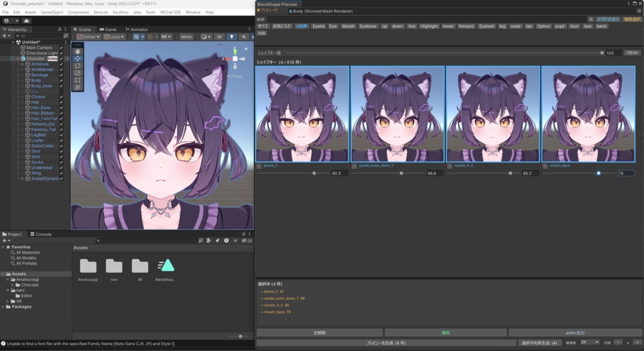Image resolution: width=644 pixels, height=351 pixels.
Task: Click プレビューを生成 (4 件) button
Action: pos(386,342)
